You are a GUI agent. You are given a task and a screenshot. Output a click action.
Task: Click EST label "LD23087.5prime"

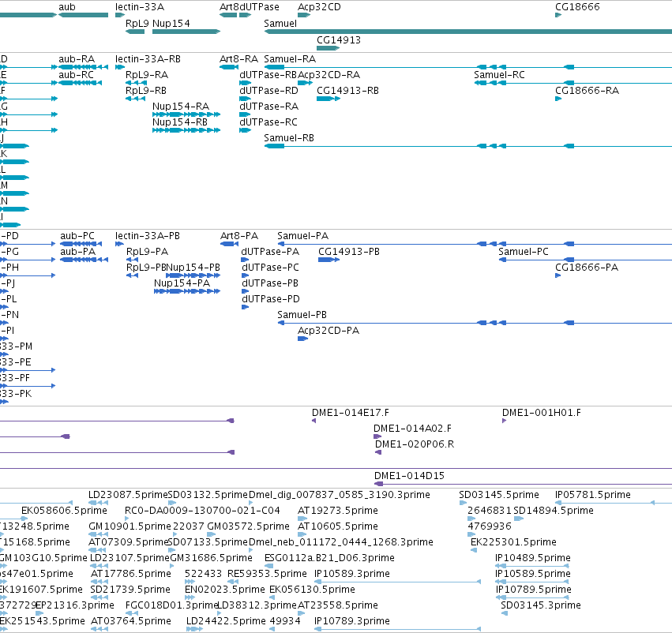click(128, 495)
